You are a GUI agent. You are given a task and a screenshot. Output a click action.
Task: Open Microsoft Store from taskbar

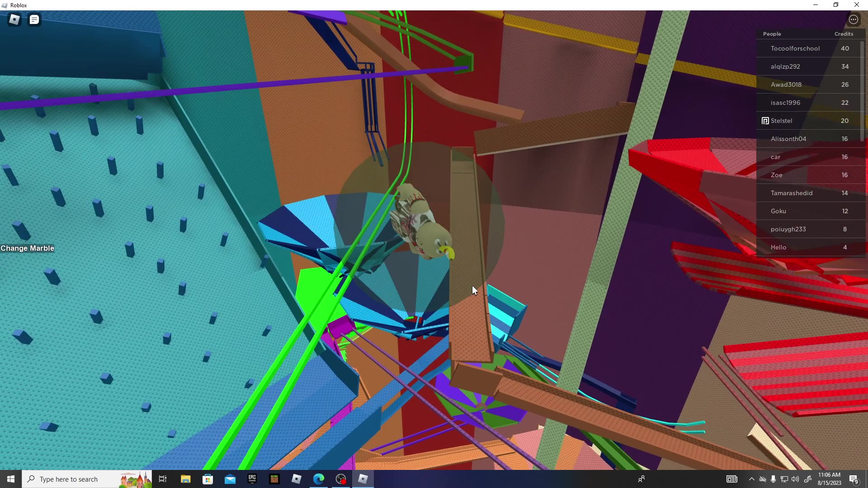point(208,479)
